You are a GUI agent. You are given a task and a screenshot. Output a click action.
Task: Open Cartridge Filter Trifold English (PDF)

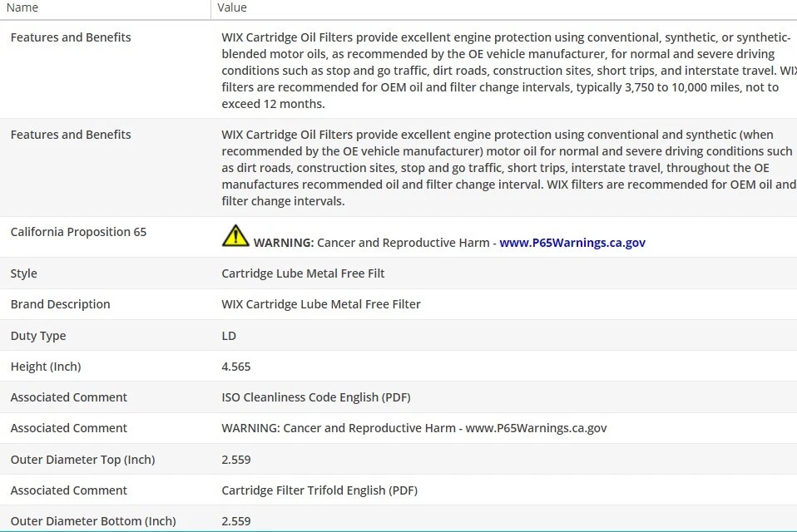[x=319, y=490]
